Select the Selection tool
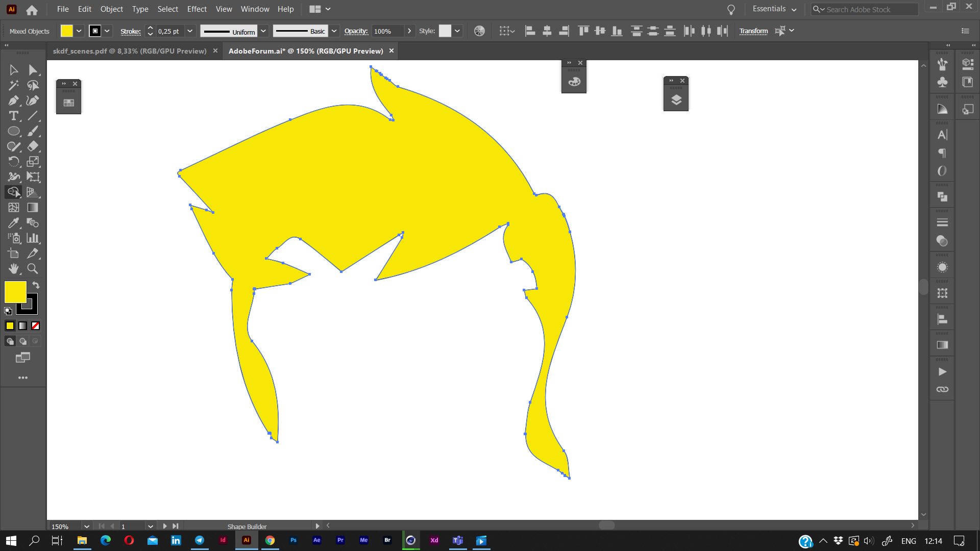 click(14, 70)
